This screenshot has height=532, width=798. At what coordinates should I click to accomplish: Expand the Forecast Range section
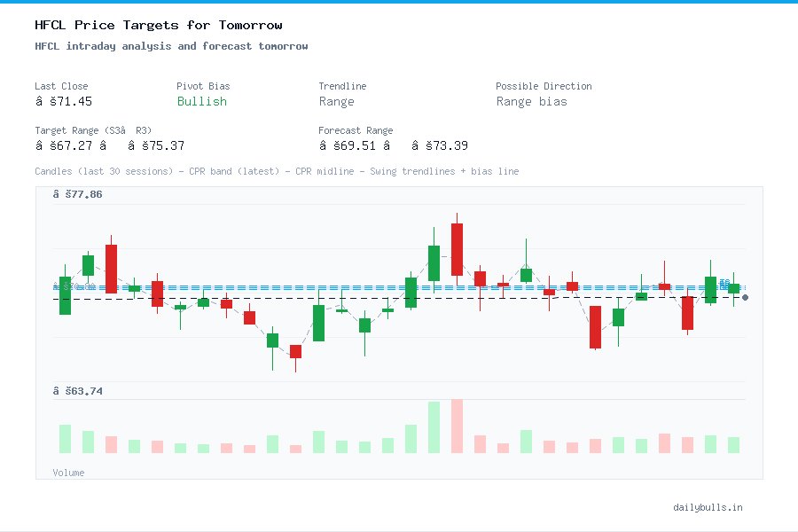click(x=356, y=130)
